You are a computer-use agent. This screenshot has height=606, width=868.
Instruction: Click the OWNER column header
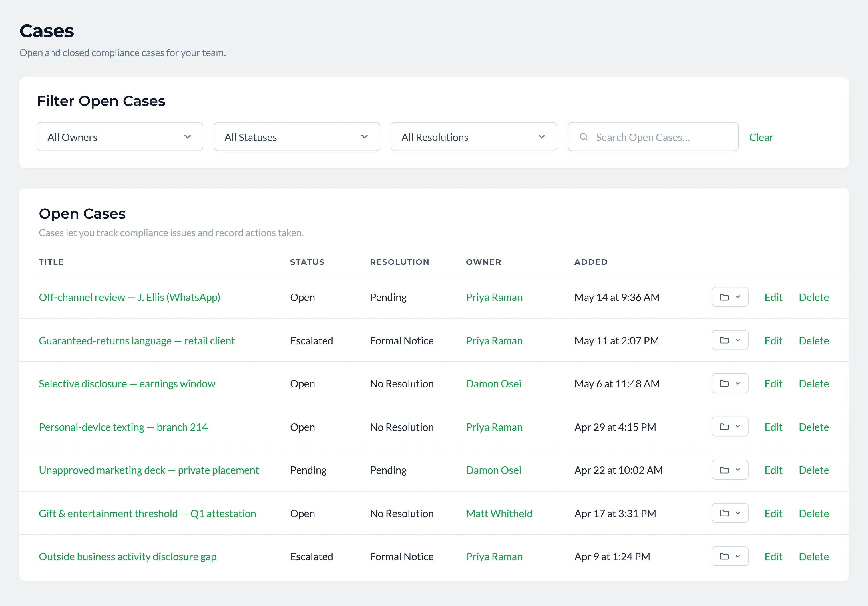tap(483, 262)
